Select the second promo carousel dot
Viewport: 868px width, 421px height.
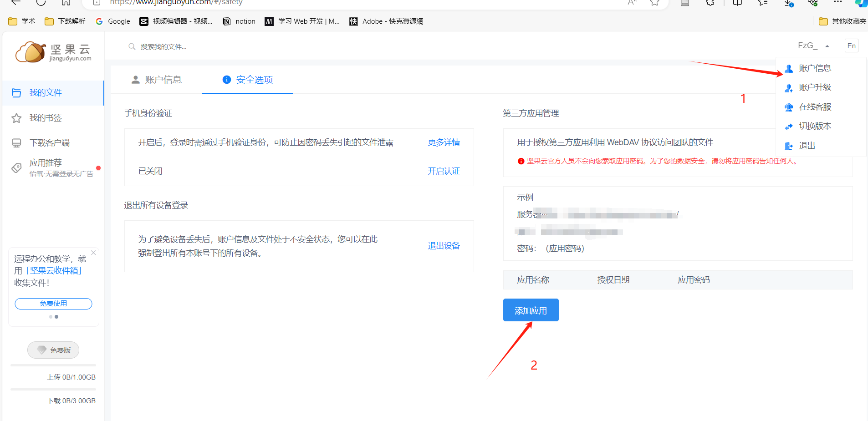click(56, 317)
